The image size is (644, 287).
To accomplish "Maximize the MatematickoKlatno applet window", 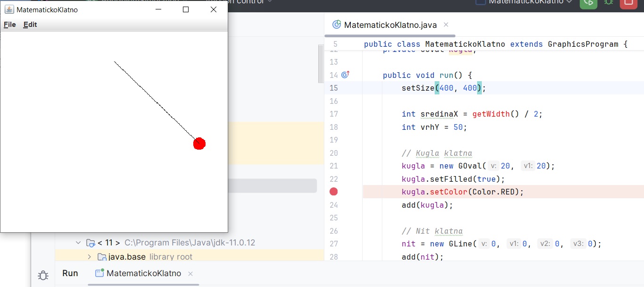I will [186, 9].
